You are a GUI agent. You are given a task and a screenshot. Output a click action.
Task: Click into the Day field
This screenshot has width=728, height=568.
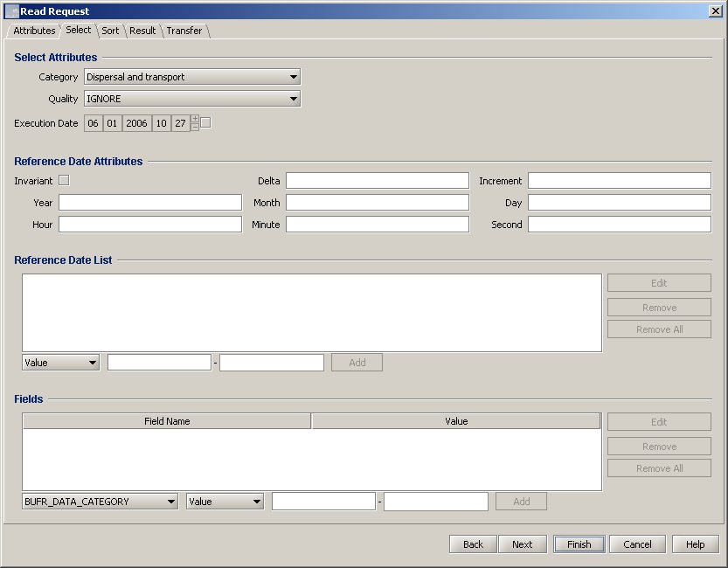[620, 203]
